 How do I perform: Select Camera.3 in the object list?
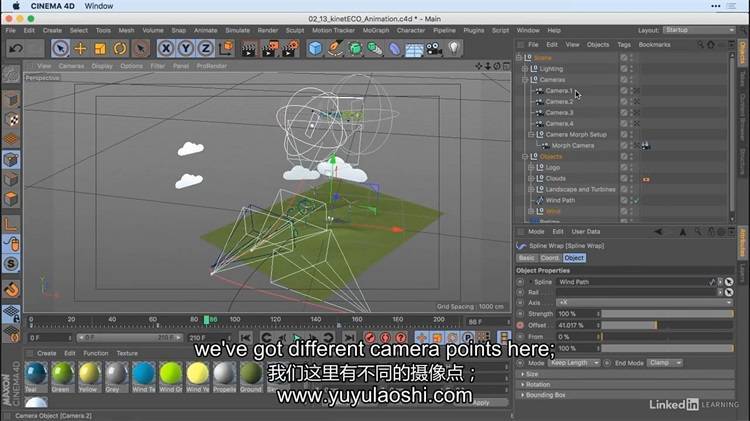pos(559,113)
